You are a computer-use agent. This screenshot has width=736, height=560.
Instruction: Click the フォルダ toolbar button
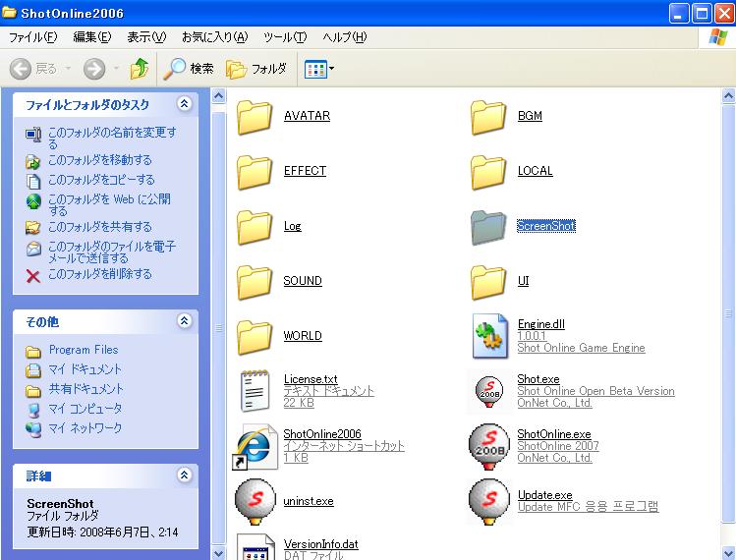pyautogui.click(x=256, y=69)
